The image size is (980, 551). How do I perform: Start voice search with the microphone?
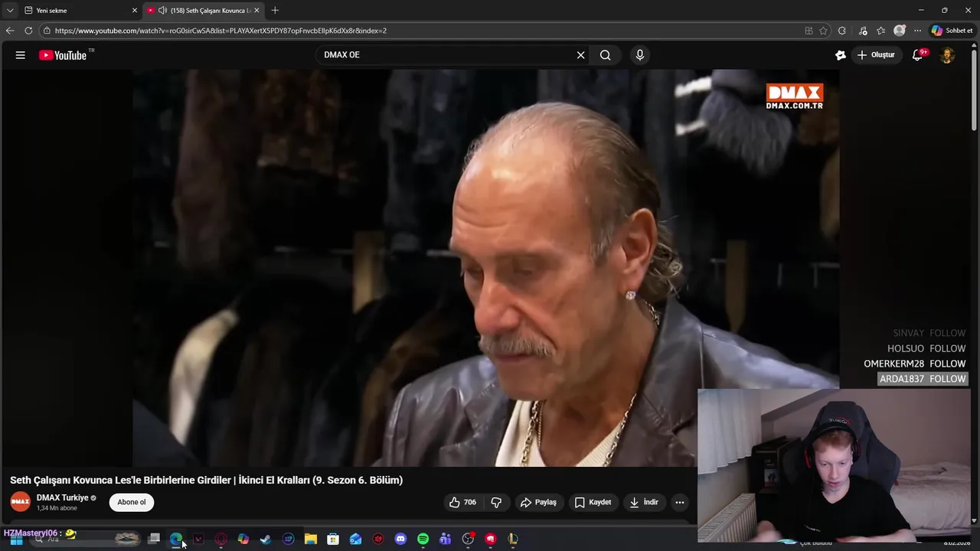(x=640, y=55)
